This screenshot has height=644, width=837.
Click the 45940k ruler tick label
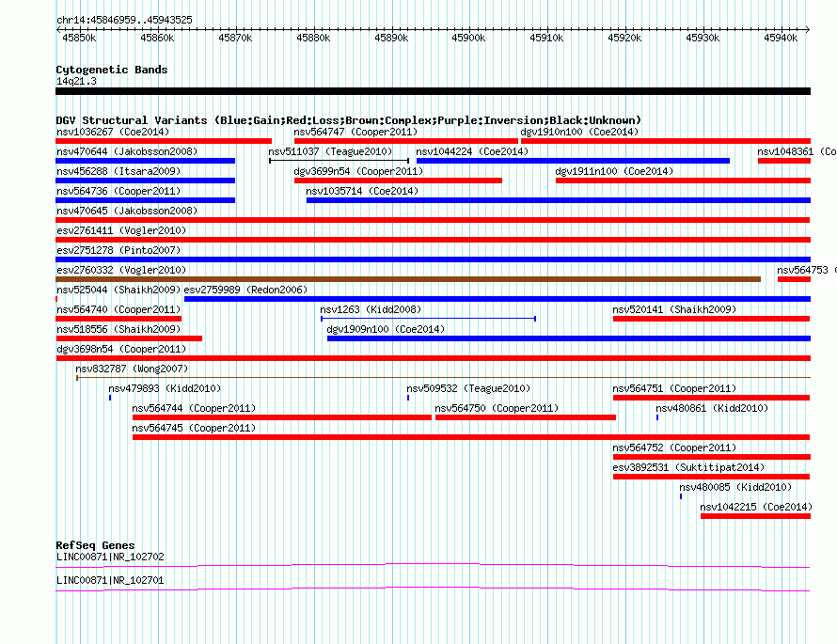coord(781,38)
